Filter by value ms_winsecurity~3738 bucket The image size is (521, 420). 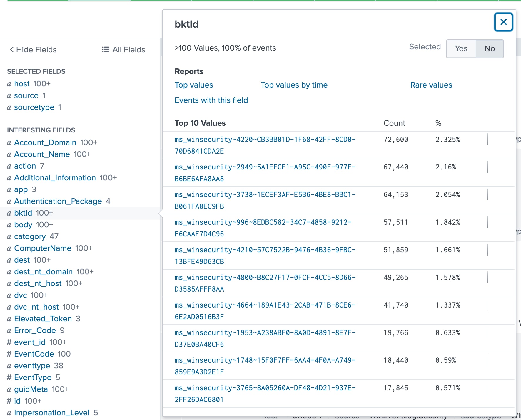point(265,200)
